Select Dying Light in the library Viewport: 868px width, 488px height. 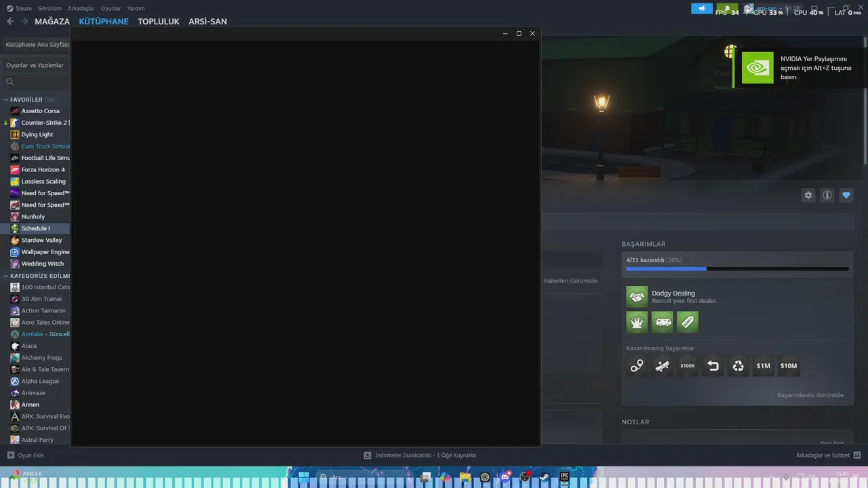tap(37, 134)
